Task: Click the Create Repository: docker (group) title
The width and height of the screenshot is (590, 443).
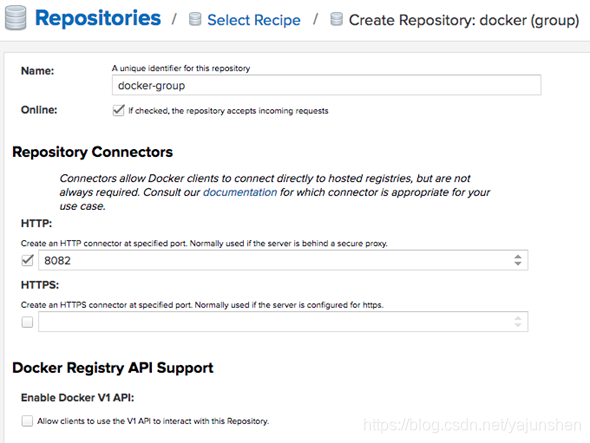Action: click(x=464, y=20)
